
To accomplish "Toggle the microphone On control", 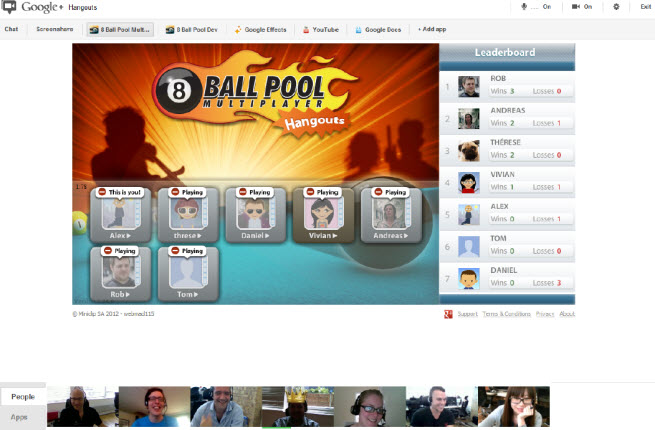I will [536, 7].
